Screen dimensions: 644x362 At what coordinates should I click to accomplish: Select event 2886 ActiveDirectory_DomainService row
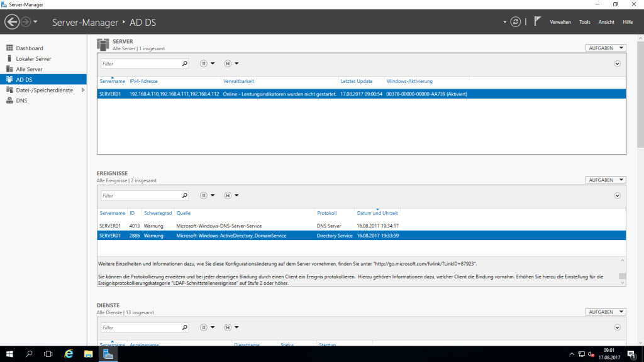tap(362, 236)
